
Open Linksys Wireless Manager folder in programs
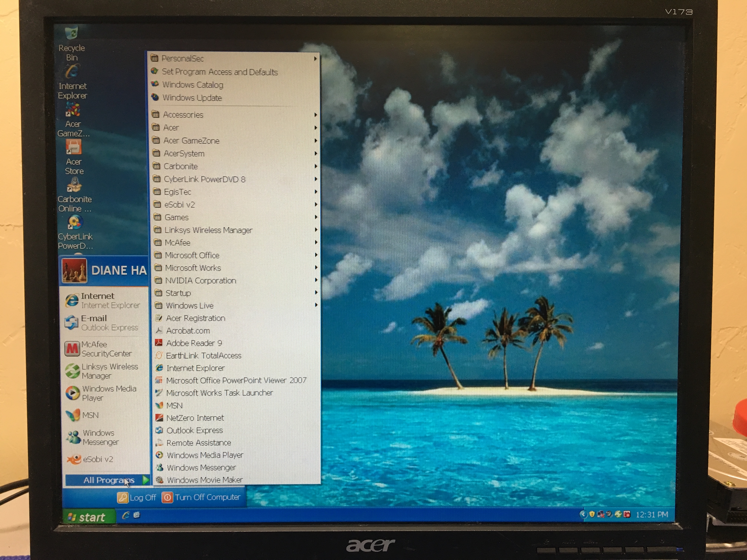pyautogui.click(x=235, y=230)
